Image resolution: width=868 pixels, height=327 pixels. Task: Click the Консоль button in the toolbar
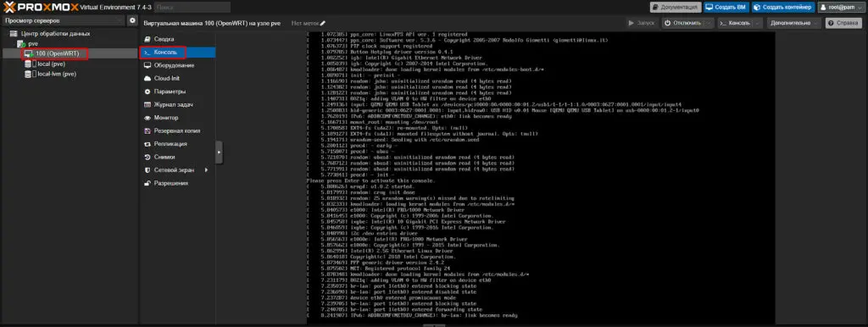point(735,23)
